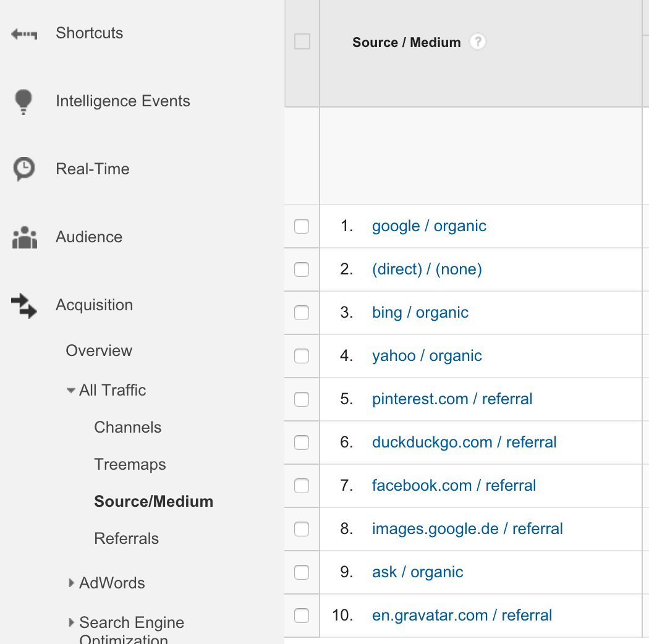The image size is (649, 644).
Task: Open the google / organic link
Action: pyautogui.click(x=429, y=226)
